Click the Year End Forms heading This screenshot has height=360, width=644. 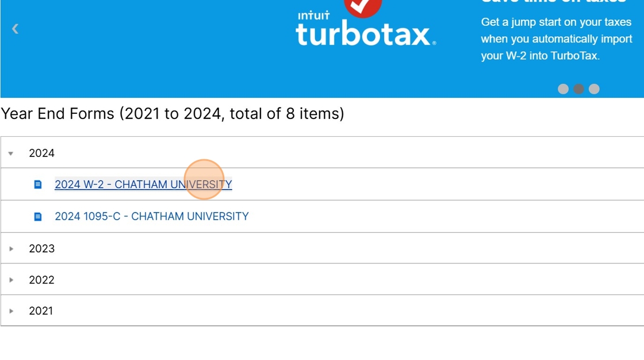coord(172,114)
